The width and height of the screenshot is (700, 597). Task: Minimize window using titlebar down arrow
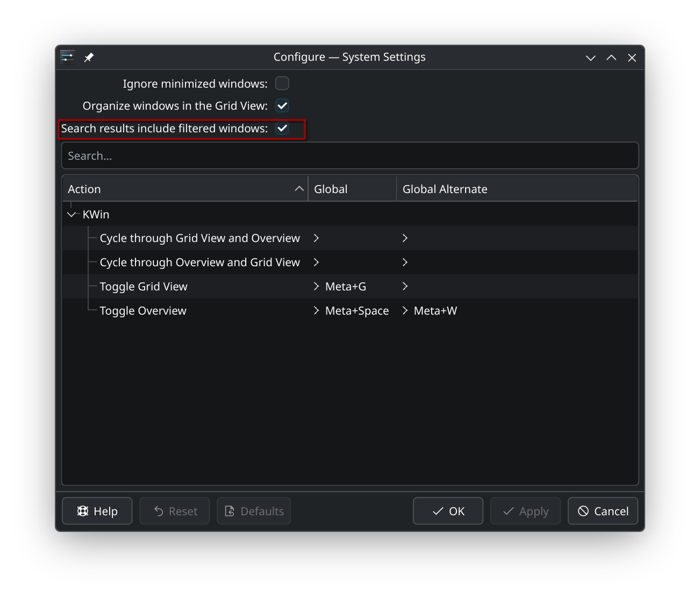(x=590, y=58)
